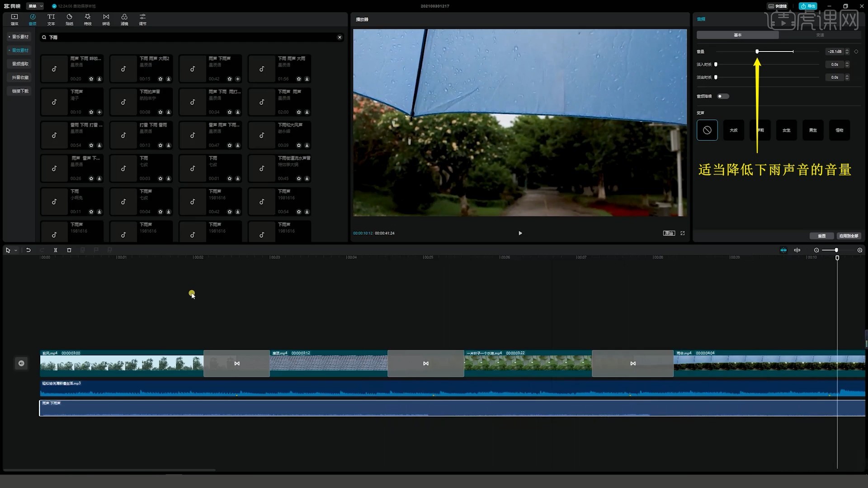Click the 重置 reset button
The width and height of the screenshot is (868, 488).
click(821, 236)
